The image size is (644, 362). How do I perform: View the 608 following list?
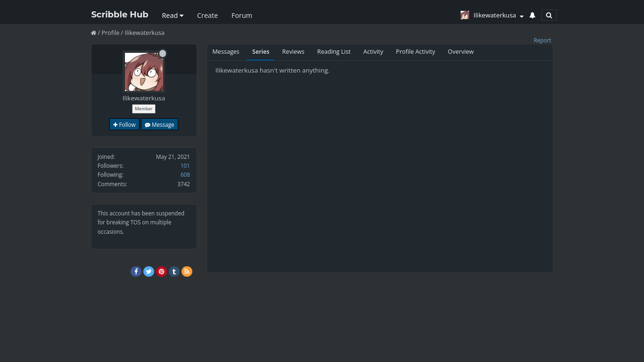coord(185,175)
